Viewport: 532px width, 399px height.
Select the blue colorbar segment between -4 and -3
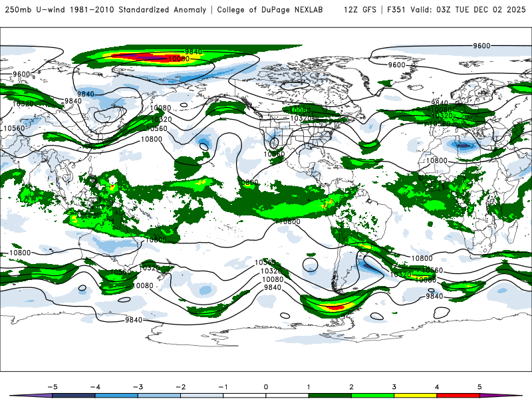coord(117,396)
